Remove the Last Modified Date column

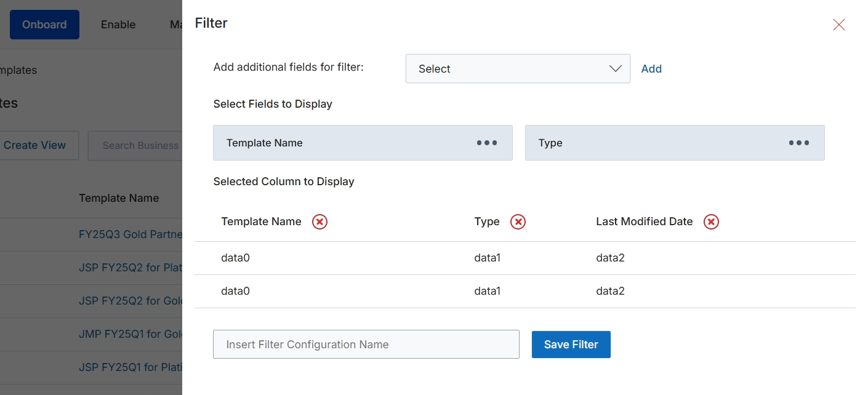[x=711, y=221]
